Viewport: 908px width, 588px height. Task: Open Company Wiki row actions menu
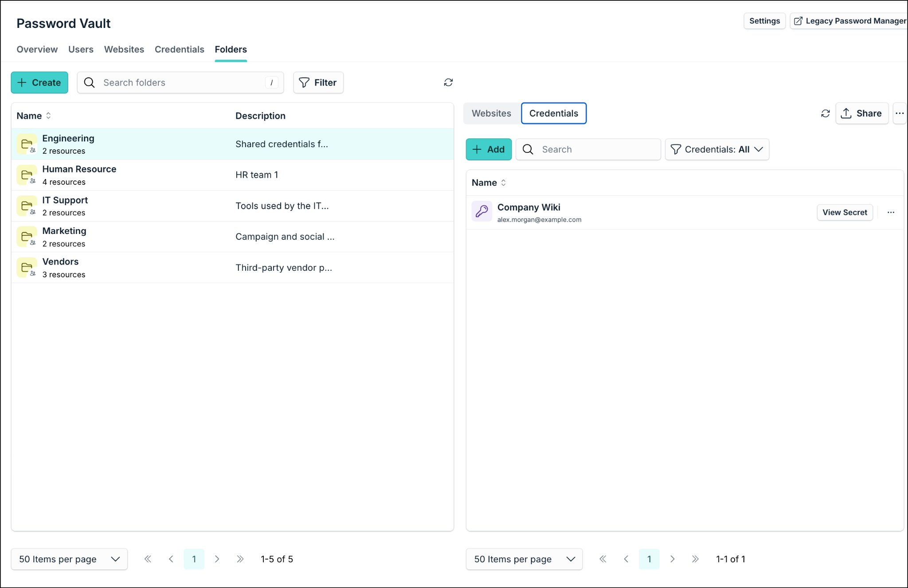point(891,212)
